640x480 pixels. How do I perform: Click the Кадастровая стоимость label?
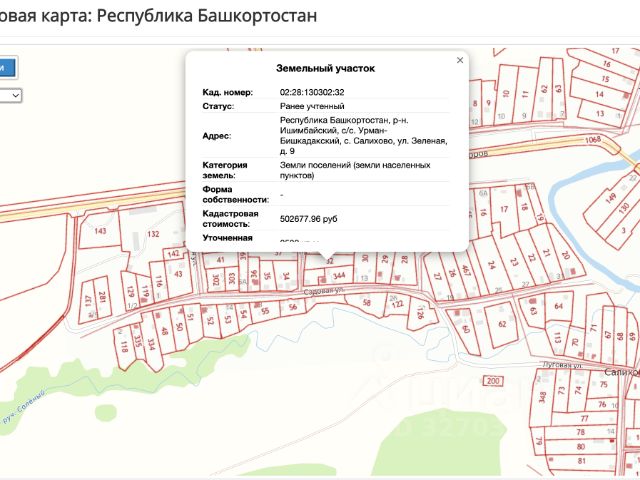coord(230,219)
